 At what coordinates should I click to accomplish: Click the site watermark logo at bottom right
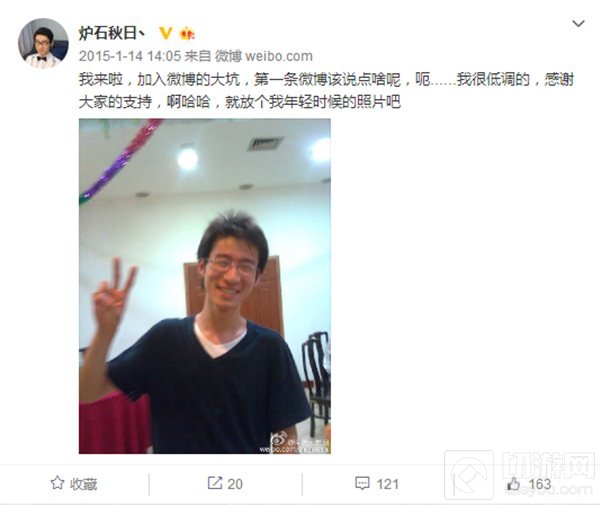[x=522, y=474]
